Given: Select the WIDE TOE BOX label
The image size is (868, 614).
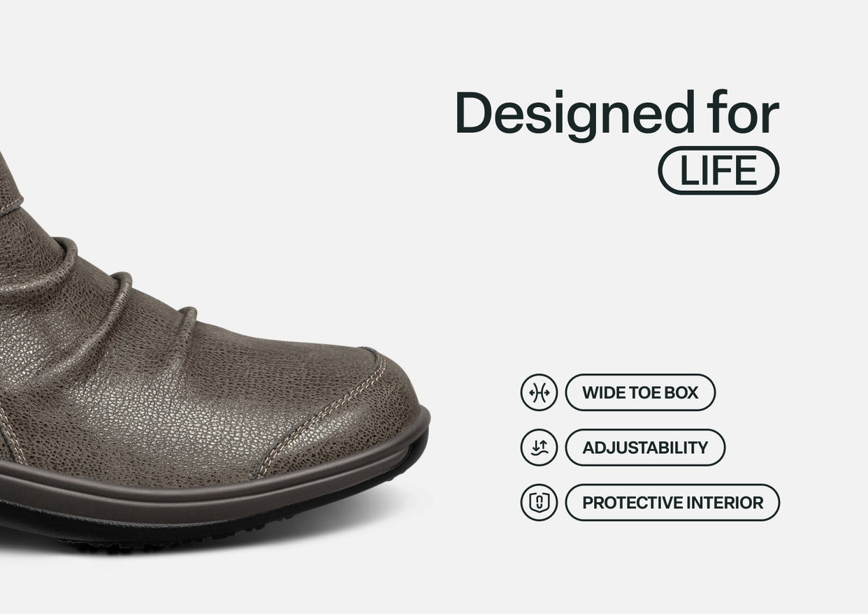Looking at the screenshot, I should 640,392.
